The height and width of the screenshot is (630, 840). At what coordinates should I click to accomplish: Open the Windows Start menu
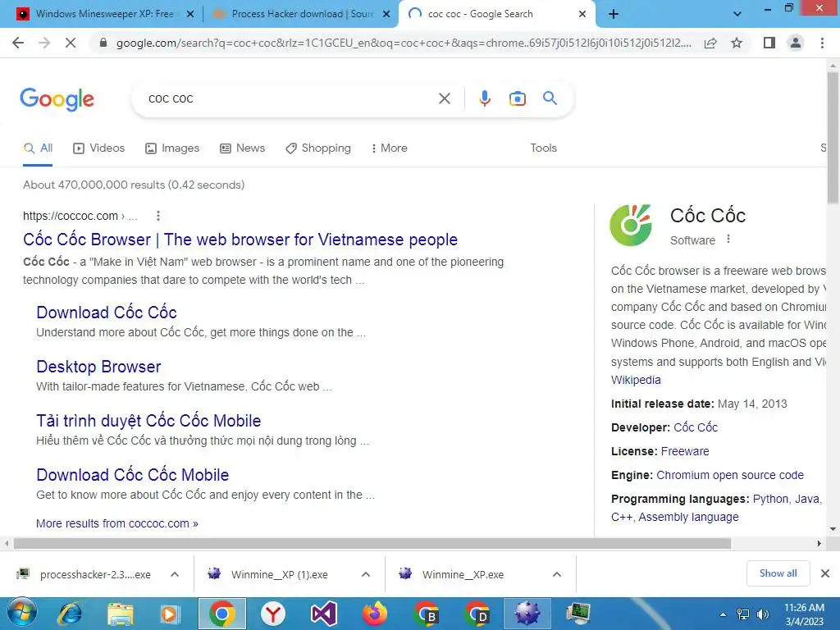click(x=21, y=614)
